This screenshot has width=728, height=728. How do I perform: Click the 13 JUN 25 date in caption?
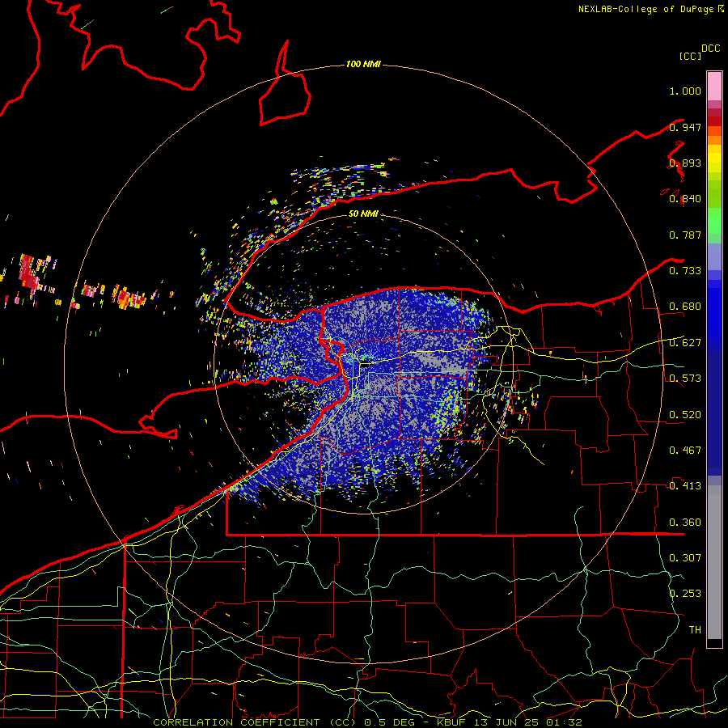(505, 722)
